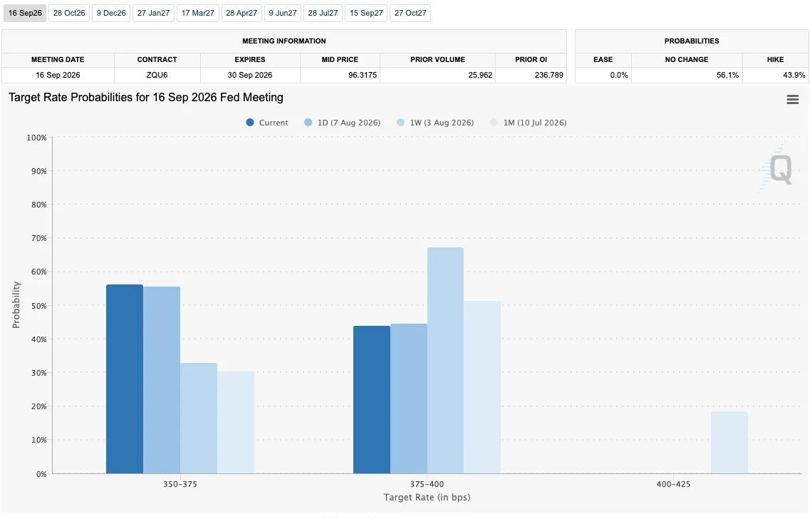812x519 pixels.
Task: Click the dark Current bar for 350-375
Action: click(124, 379)
